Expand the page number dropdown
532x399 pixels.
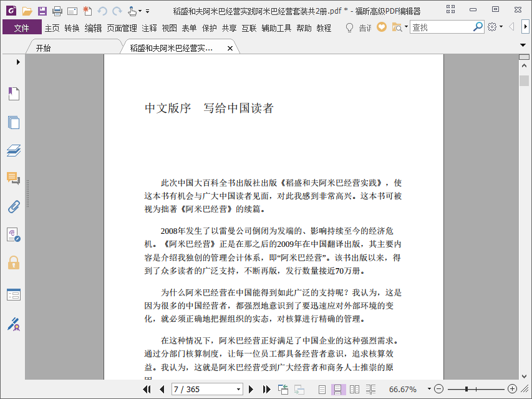pos(238,390)
